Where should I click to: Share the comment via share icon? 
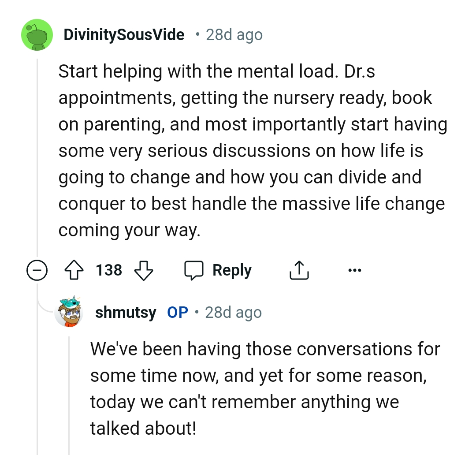[x=299, y=270]
